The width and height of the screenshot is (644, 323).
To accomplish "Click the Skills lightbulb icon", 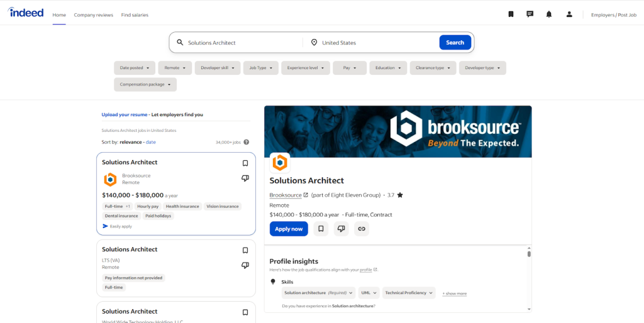I will (x=273, y=282).
